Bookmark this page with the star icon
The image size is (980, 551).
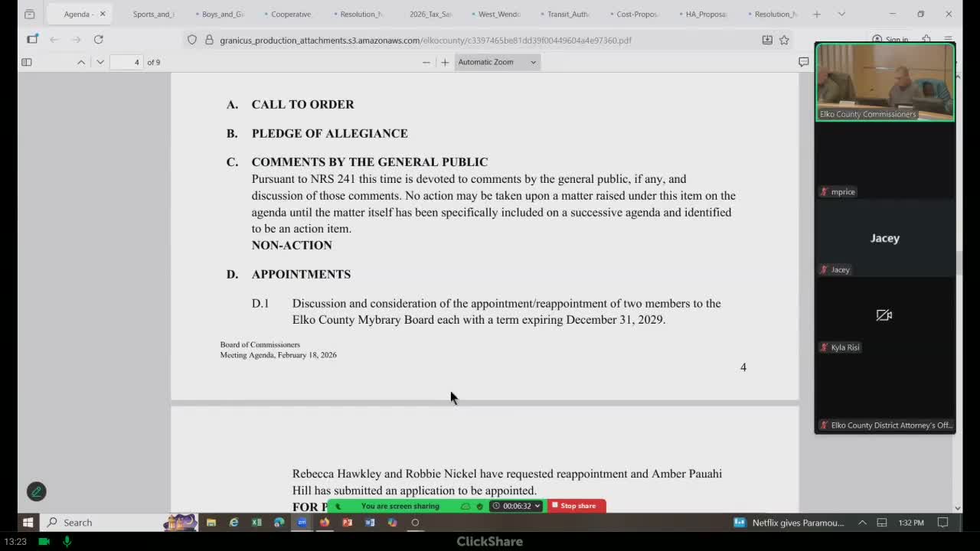click(784, 40)
